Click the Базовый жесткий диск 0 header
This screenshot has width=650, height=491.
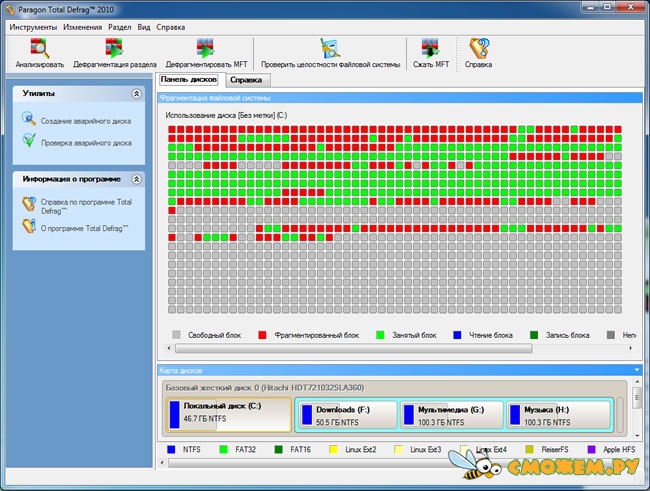pos(265,388)
